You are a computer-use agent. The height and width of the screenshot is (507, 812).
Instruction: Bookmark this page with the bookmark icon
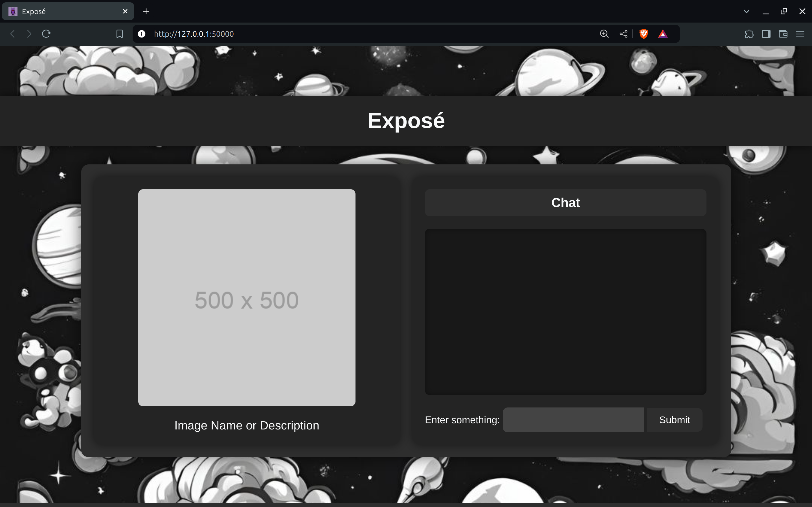click(119, 34)
